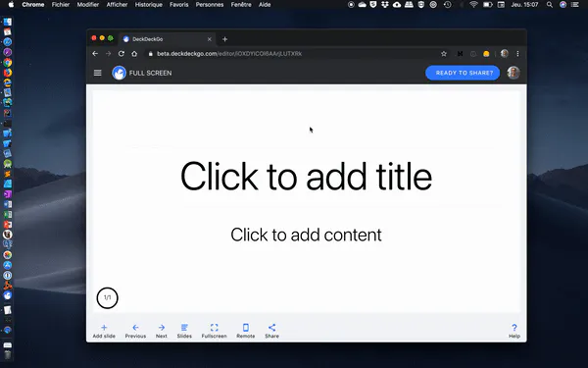The height and width of the screenshot is (368, 588).
Task: Open Spotlight search magnifier
Action: click(550, 5)
